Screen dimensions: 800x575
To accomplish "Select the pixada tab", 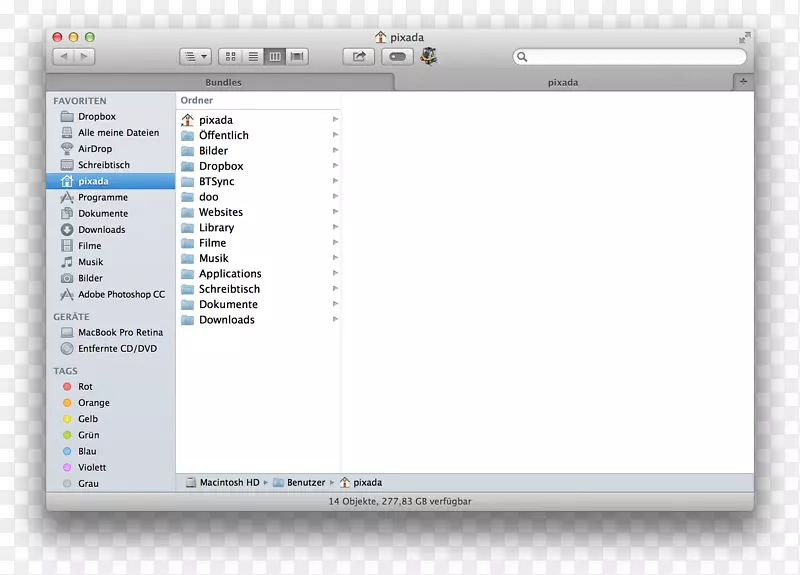I will click(563, 82).
